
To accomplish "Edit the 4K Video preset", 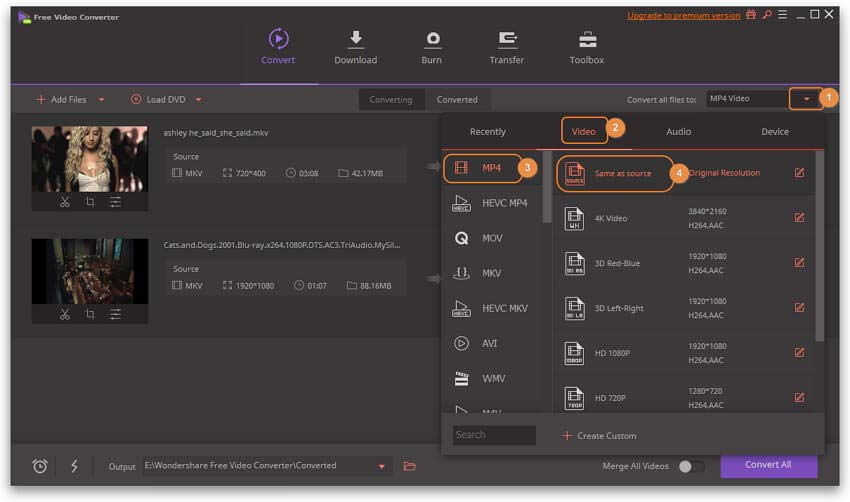I will coord(799,217).
